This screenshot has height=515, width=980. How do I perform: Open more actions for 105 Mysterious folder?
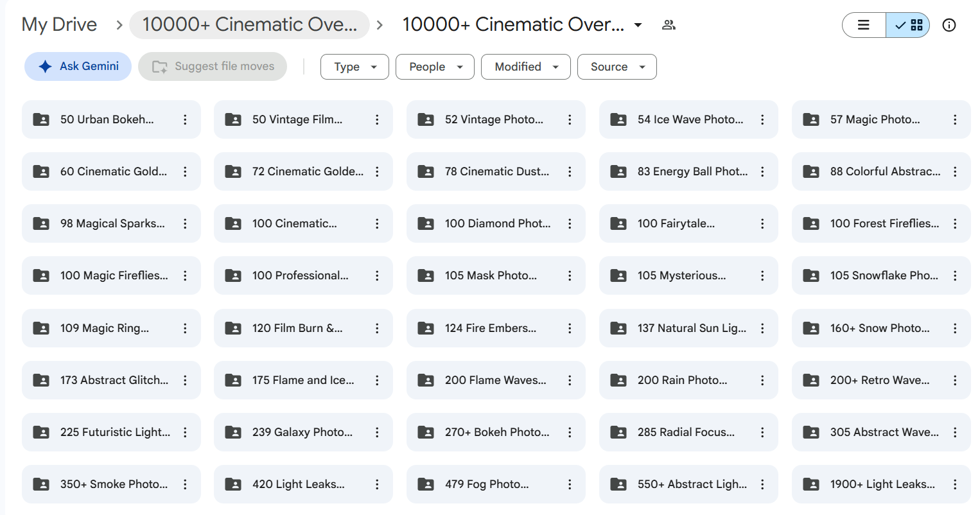762,275
